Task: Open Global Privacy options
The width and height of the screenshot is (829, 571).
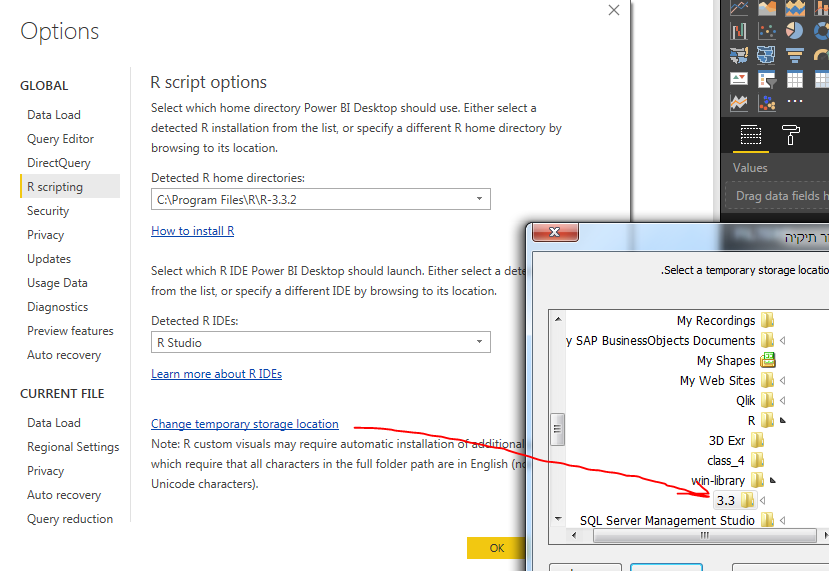Action: tap(45, 235)
